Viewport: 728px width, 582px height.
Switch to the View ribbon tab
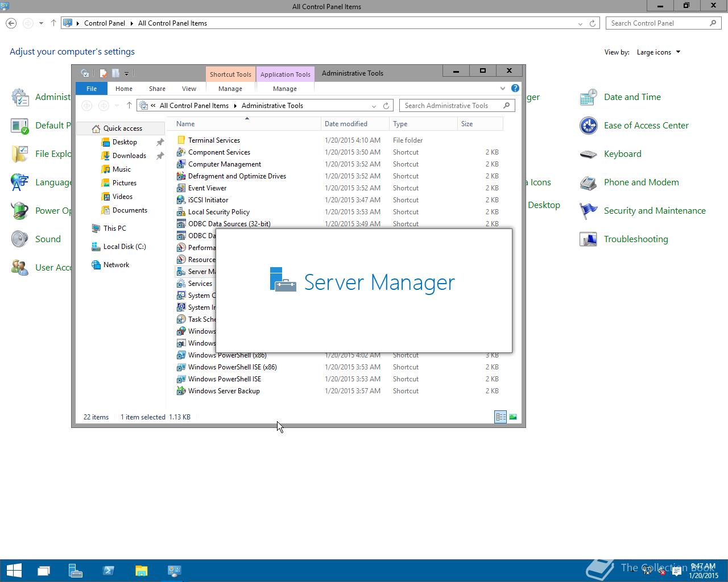189,89
